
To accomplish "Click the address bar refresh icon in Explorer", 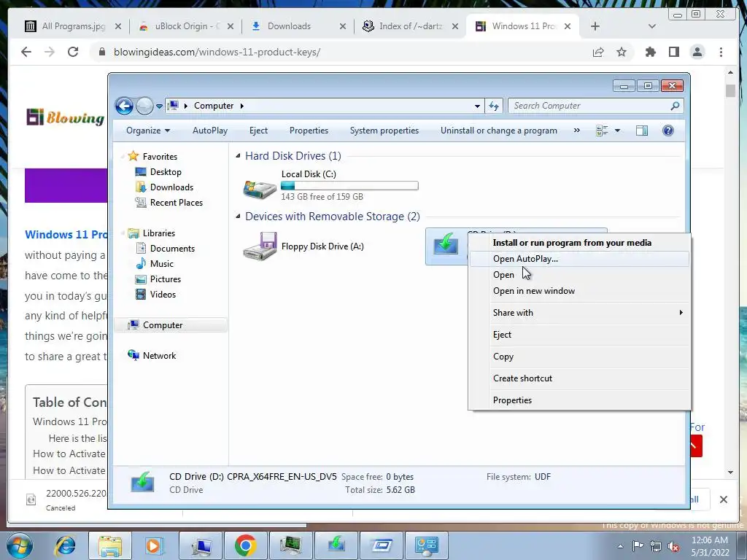I will tap(494, 106).
